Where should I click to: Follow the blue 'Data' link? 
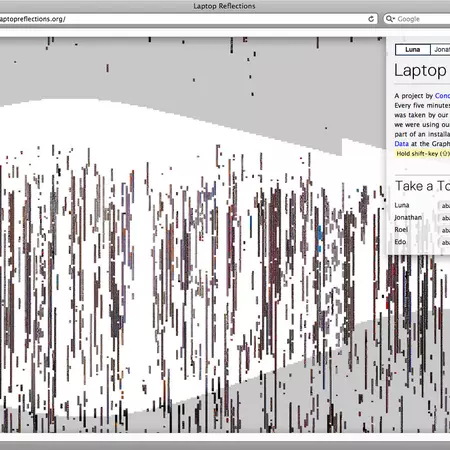[401, 144]
